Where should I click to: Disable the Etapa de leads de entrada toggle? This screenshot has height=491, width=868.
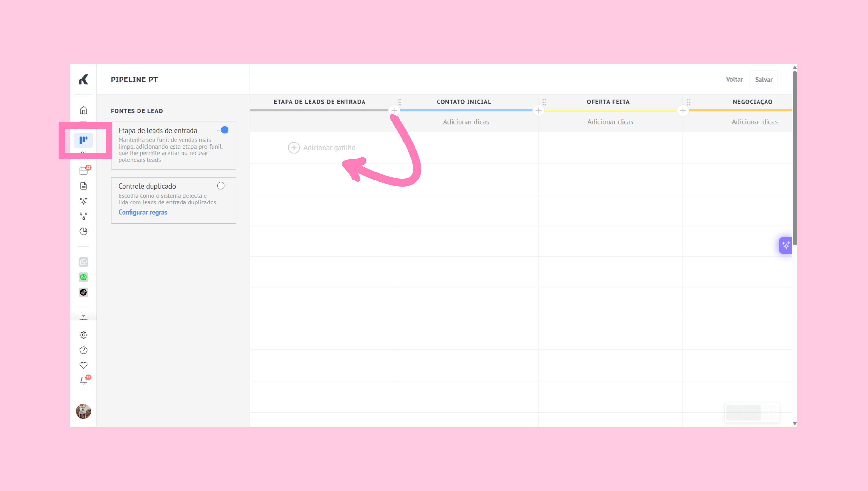pyautogui.click(x=223, y=130)
